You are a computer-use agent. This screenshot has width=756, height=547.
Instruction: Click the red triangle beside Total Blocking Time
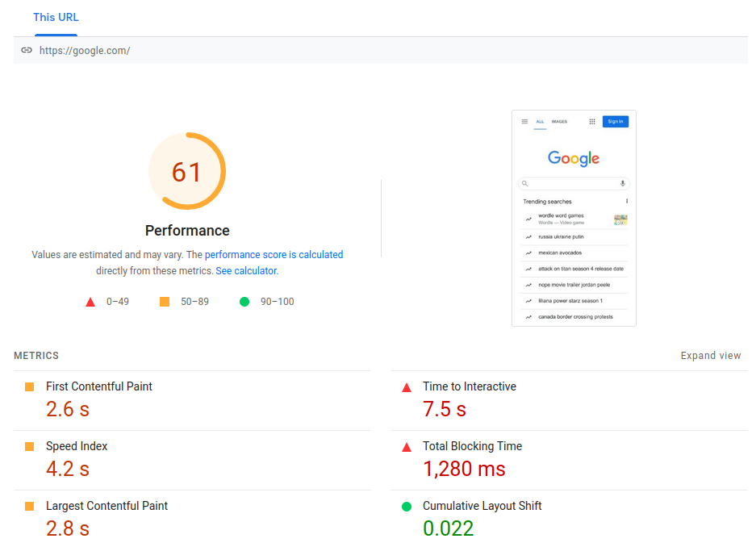pyautogui.click(x=407, y=447)
